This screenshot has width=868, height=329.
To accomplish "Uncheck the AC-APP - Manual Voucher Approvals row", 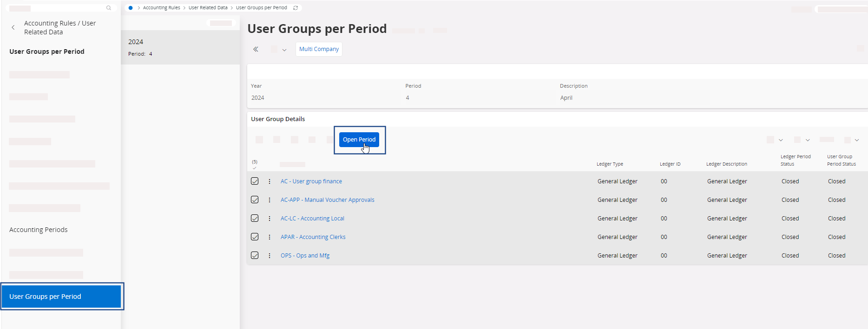I will point(255,200).
